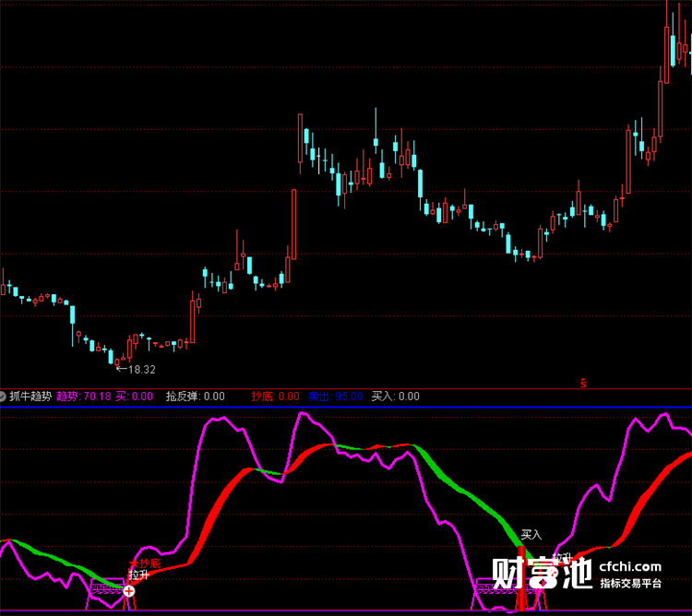Click the 抓牛趋势 indicator name
692x616 pixels.
coord(30,397)
